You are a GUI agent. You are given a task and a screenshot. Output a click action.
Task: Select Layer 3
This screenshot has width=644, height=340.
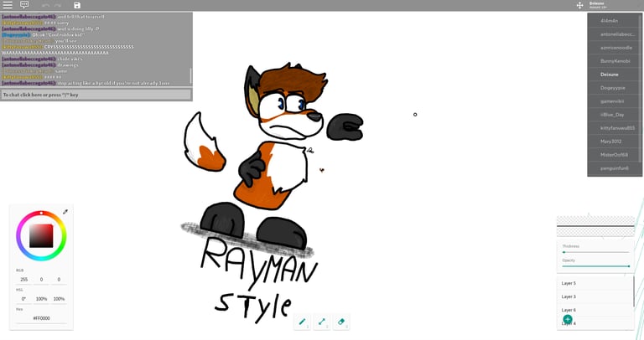(x=595, y=296)
